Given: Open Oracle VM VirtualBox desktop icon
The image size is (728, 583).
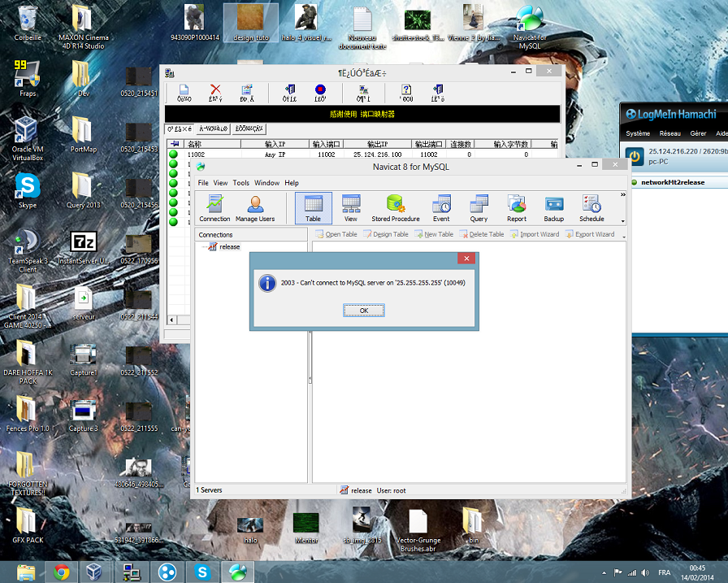Looking at the screenshot, I should pyautogui.click(x=28, y=138).
